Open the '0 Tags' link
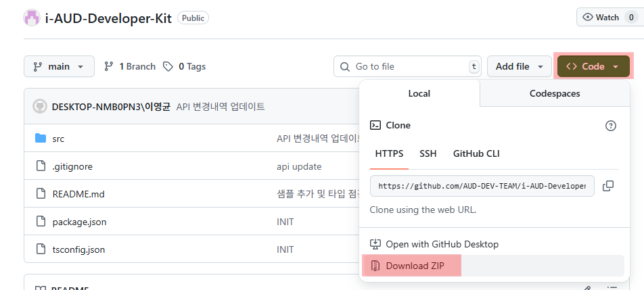Image resolution: width=644 pixels, height=290 pixels. click(185, 66)
